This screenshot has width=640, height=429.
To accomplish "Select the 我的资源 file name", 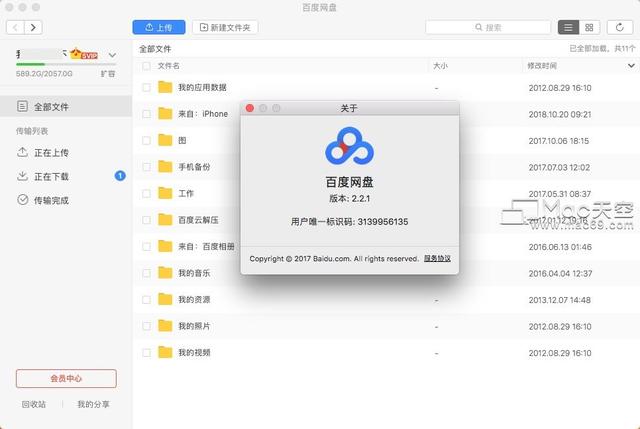I will click(x=194, y=300).
